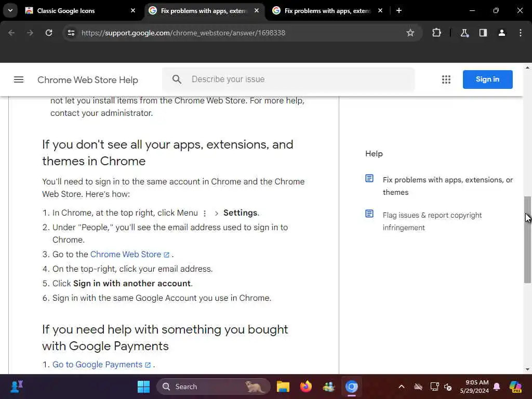Select the active Fix problems with apps tab
This screenshot has width=532, height=399.
pyautogui.click(x=204, y=11)
